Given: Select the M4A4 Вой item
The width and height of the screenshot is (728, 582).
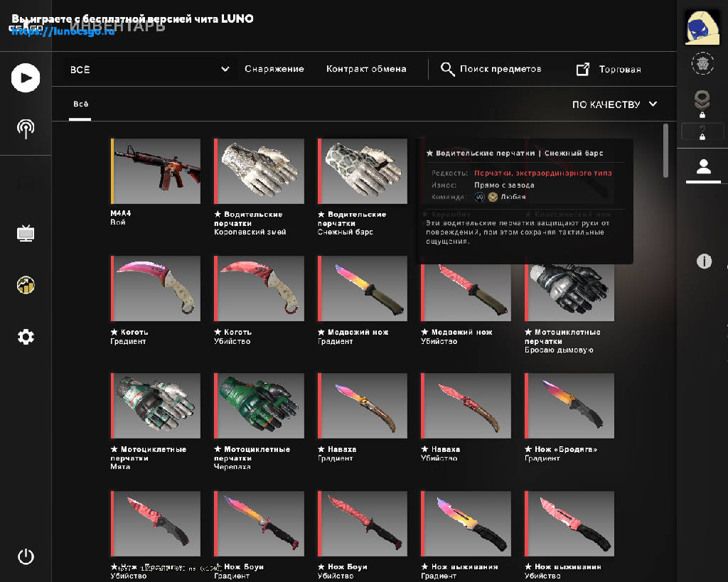Looking at the screenshot, I should click(x=156, y=171).
